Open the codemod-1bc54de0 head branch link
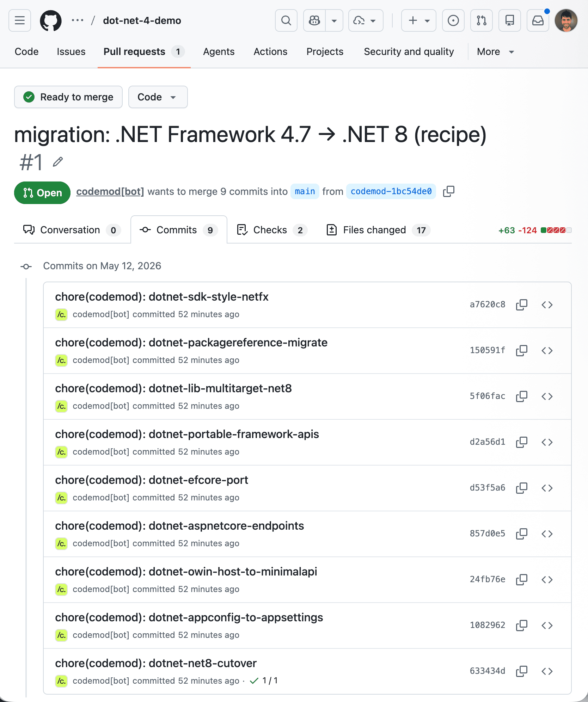 [391, 191]
